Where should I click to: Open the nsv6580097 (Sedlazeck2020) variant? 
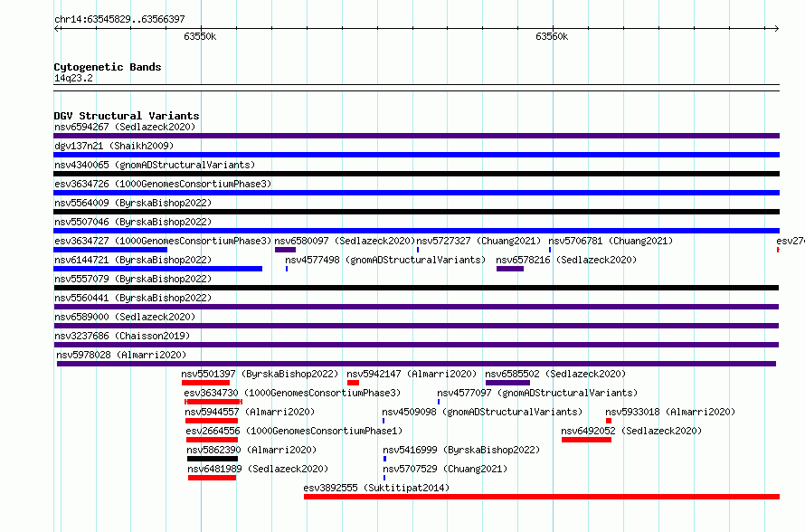click(x=345, y=241)
